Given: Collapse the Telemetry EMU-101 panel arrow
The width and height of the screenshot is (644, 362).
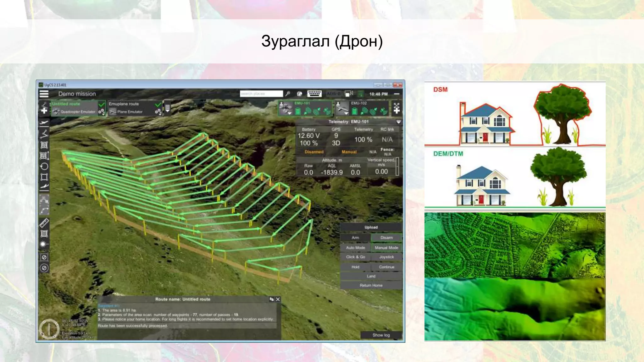Looking at the screenshot, I should pos(398,122).
